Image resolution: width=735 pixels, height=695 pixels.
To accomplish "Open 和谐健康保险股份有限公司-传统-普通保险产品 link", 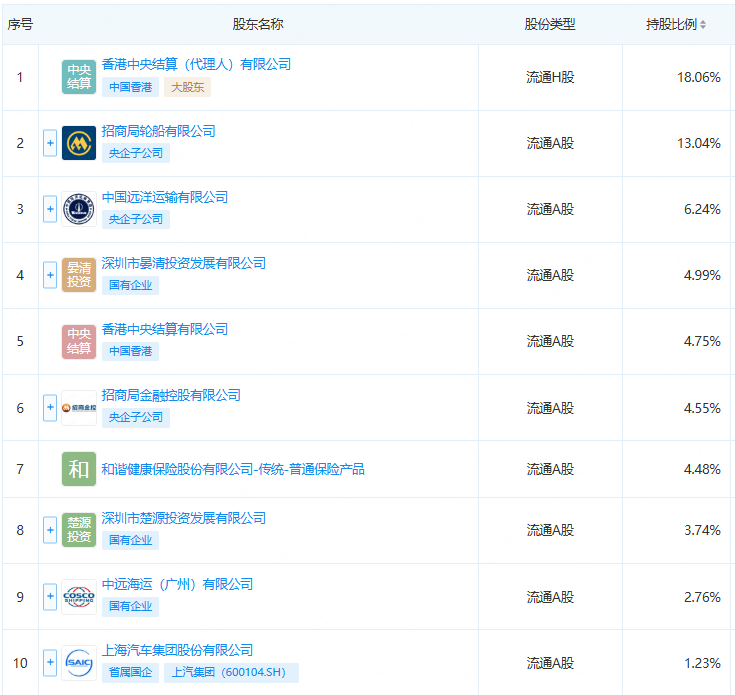I will click(233, 469).
